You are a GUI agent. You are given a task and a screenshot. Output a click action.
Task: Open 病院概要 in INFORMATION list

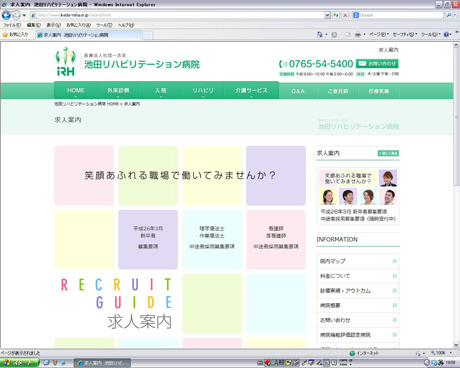tap(358, 305)
